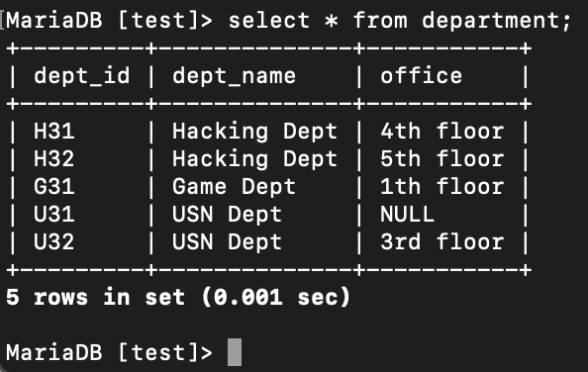The image size is (588, 372).
Task: Click the 'select * from department;' command text
Action: click(400, 21)
